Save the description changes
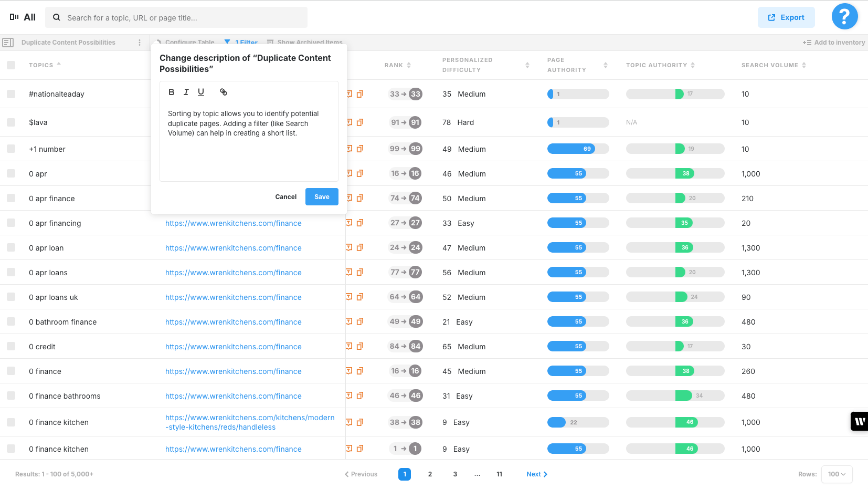The width and height of the screenshot is (868, 489). [x=322, y=196]
